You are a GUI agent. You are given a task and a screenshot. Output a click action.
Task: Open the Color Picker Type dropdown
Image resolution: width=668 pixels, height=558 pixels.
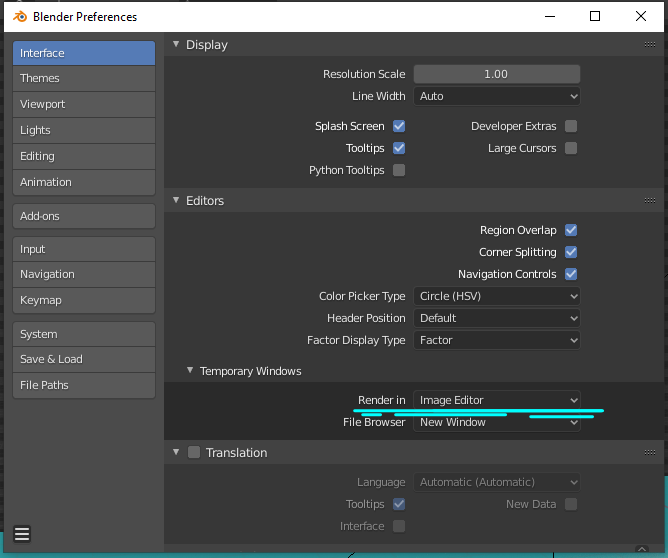tap(497, 296)
